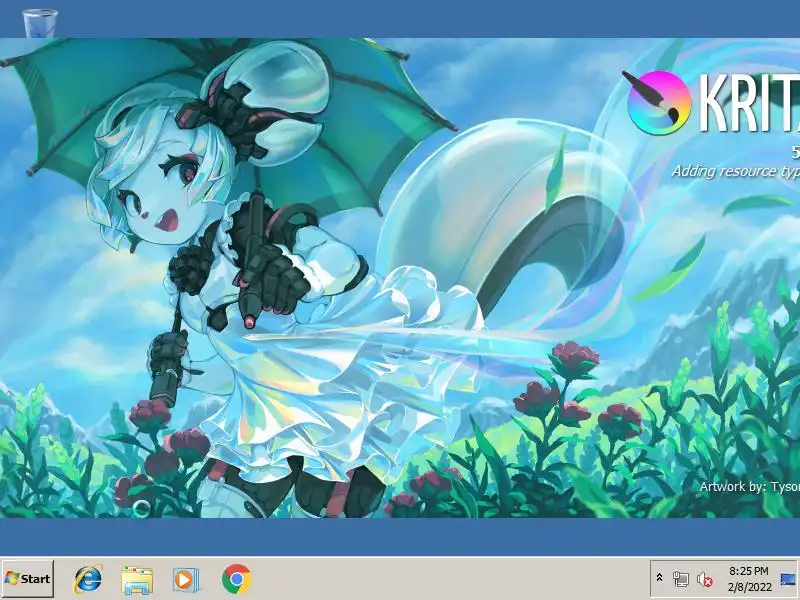Open File Explorer from the taskbar
Viewport: 800px width, 600px height.
[x=137, y=580]
